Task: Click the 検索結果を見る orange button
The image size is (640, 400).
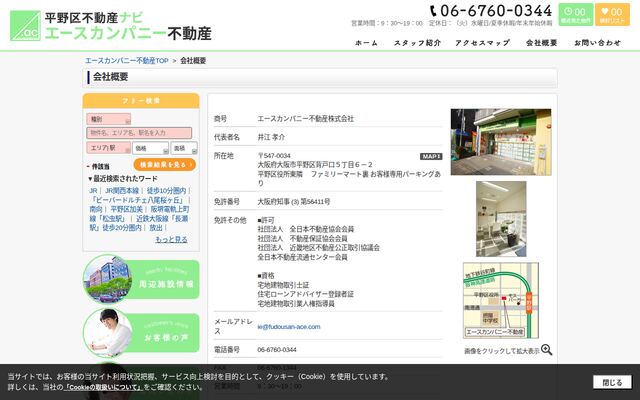Action: (x=164, y=164)
